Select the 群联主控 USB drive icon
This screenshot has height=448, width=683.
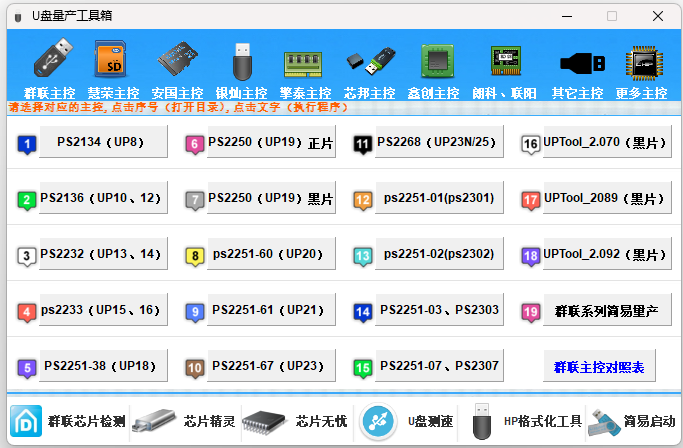coord(53,58)
